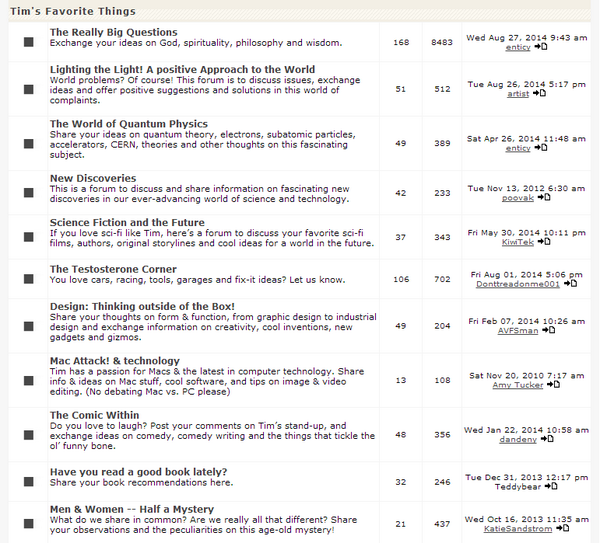View latest post icon next to Amy Tucker

553,384
